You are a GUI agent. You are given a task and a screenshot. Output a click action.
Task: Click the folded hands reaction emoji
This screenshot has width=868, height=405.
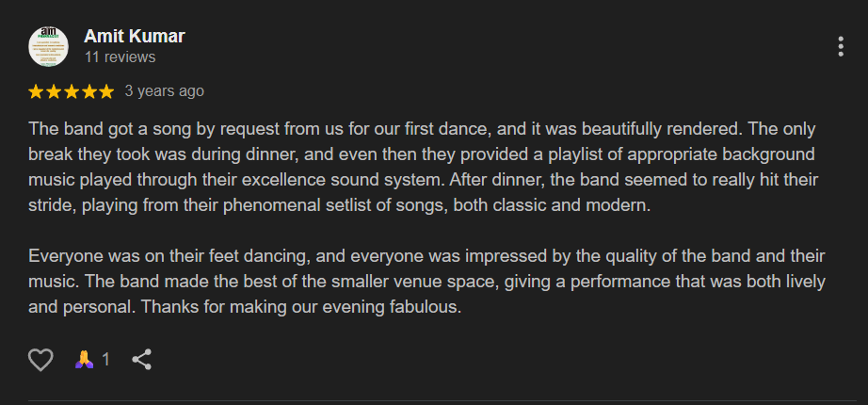pos(84,360)
